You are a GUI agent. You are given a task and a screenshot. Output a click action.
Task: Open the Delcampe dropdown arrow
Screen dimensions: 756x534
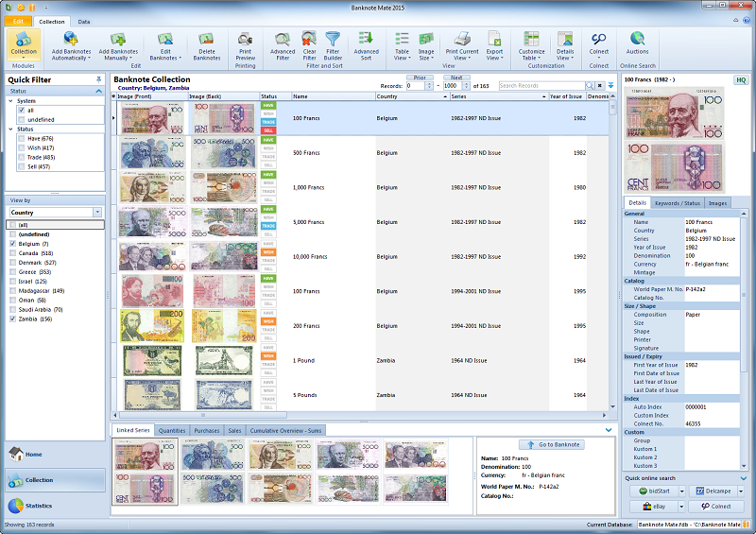point(741,491)
